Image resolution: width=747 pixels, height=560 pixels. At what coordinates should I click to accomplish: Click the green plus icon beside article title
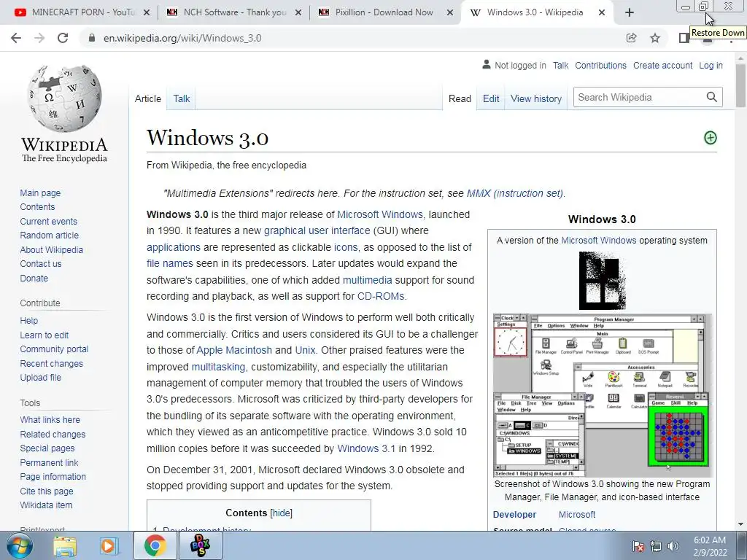(711, 138)
